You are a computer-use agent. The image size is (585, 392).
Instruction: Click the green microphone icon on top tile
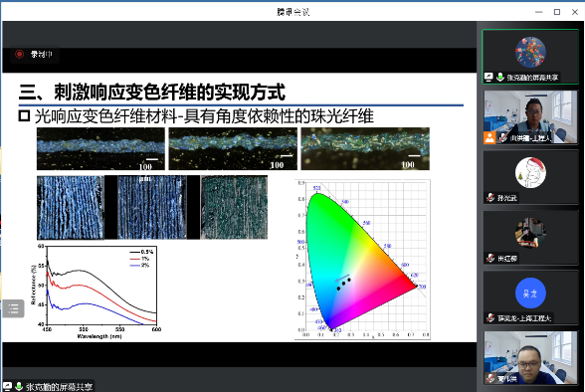[499, 78]
